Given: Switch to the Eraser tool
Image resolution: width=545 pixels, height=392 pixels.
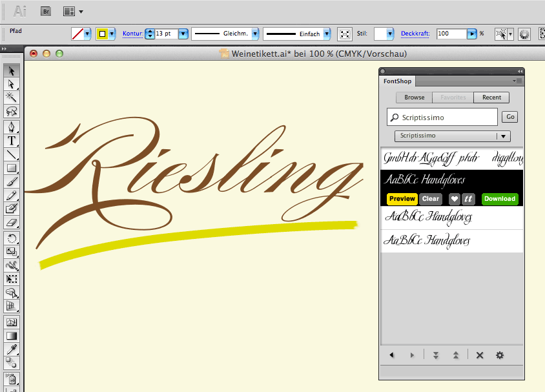Looking at the screenshot, I should (x=11, y=223).
